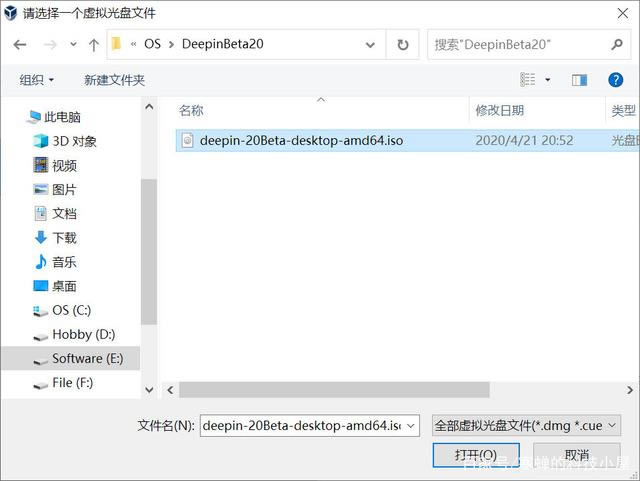The height and width of the screenshot is (481, 640).
Task: Select the Software (E:) drive
Action: tap(70, 359)
